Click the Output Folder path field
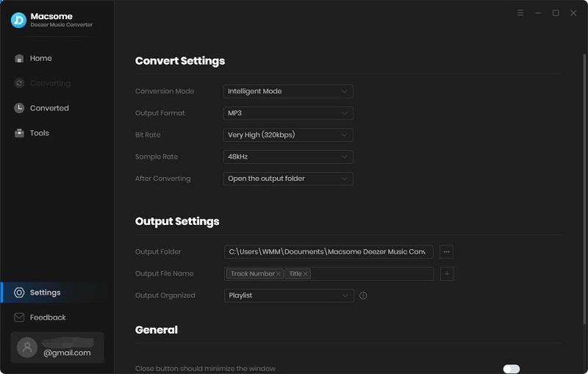 coord(328,251)
